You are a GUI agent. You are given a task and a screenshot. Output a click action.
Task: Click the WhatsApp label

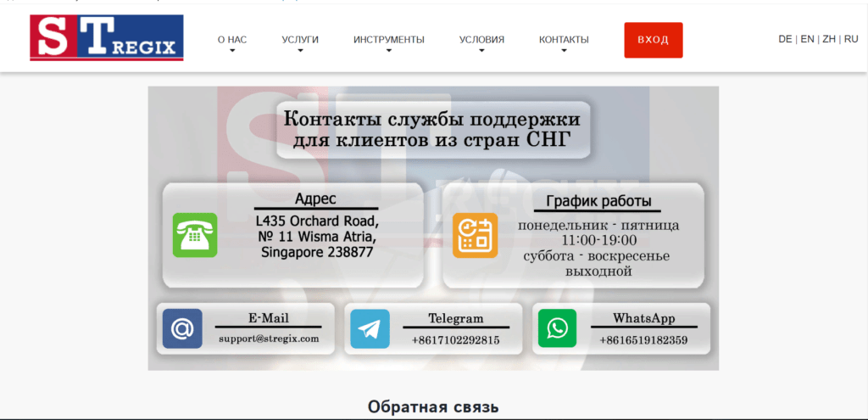(x=644, y=318)
